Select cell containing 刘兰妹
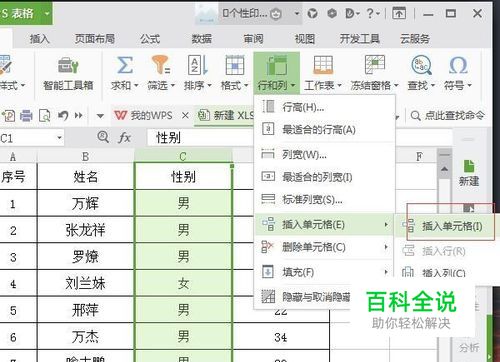Viewport: 500px width, 362px height. point(85,283)
